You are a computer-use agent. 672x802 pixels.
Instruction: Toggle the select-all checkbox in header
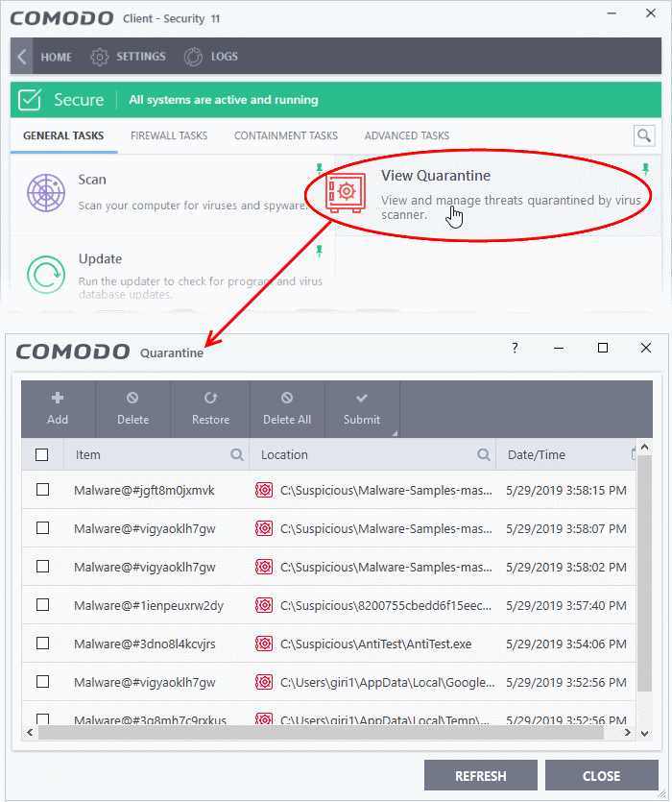pyautogui.click(x=42, y=454)
